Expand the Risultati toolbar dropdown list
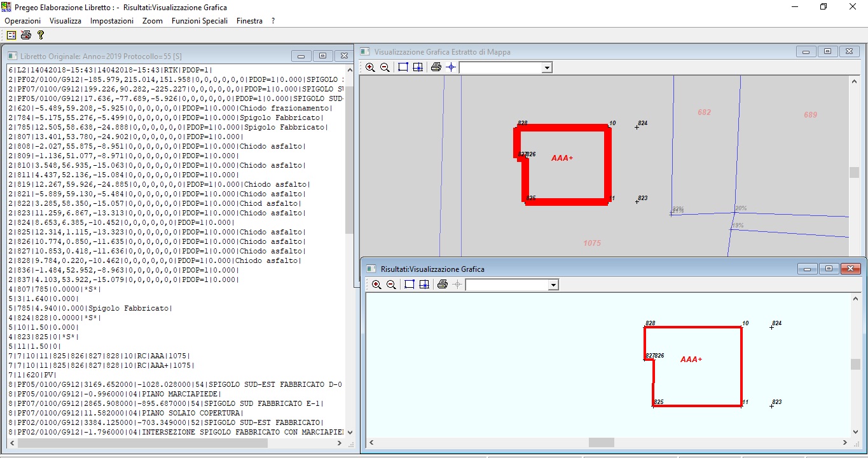Viewport: 868px width, 458px height. (x=553, y=285)
